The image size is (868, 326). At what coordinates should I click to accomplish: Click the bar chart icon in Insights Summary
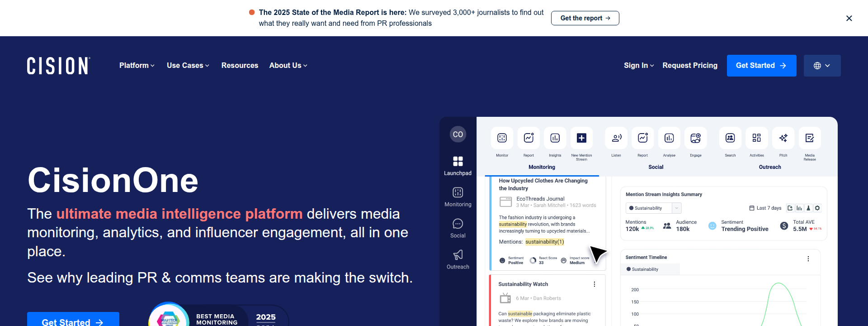click(799, 208)
